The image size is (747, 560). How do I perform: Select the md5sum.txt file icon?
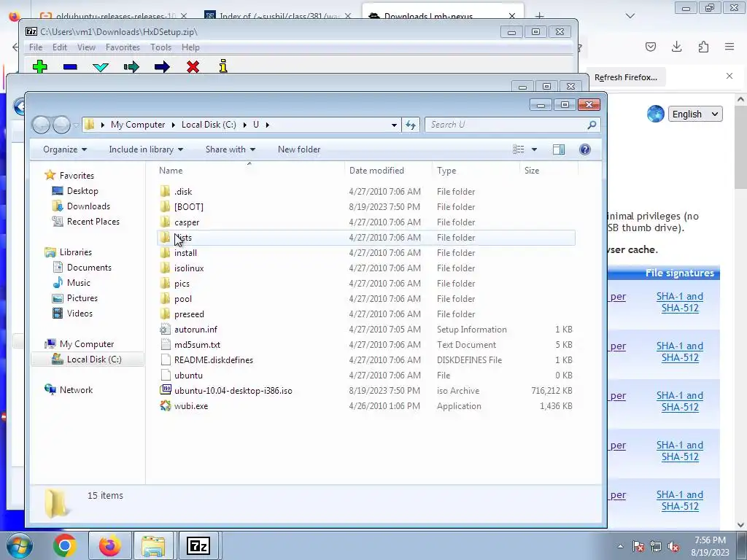[165, 345]
